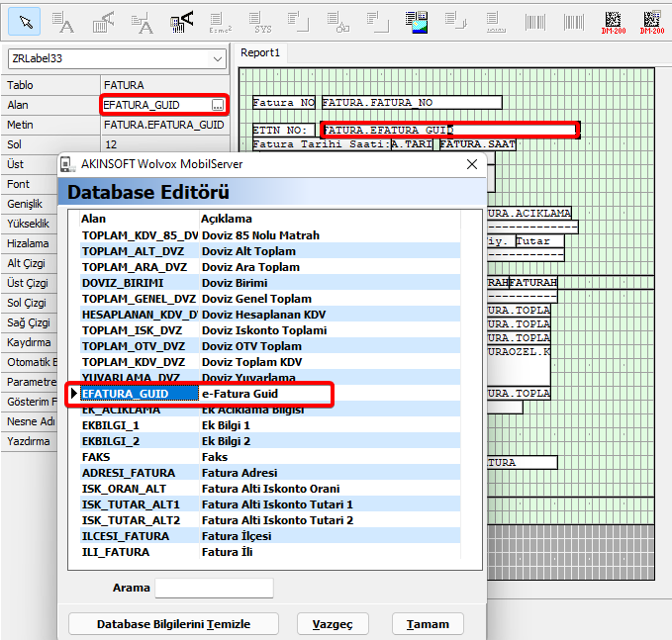Confirm with the Tamam button

coord(428,624)
